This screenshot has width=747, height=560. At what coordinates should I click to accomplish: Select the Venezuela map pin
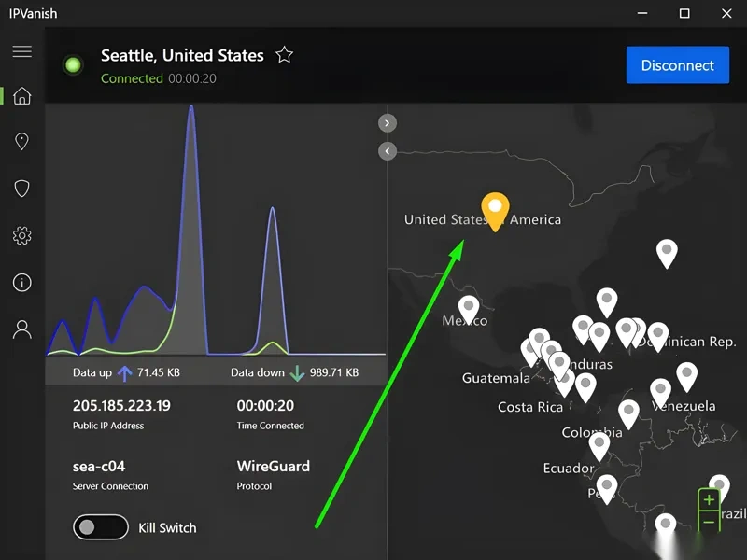[x=661, y=392]
